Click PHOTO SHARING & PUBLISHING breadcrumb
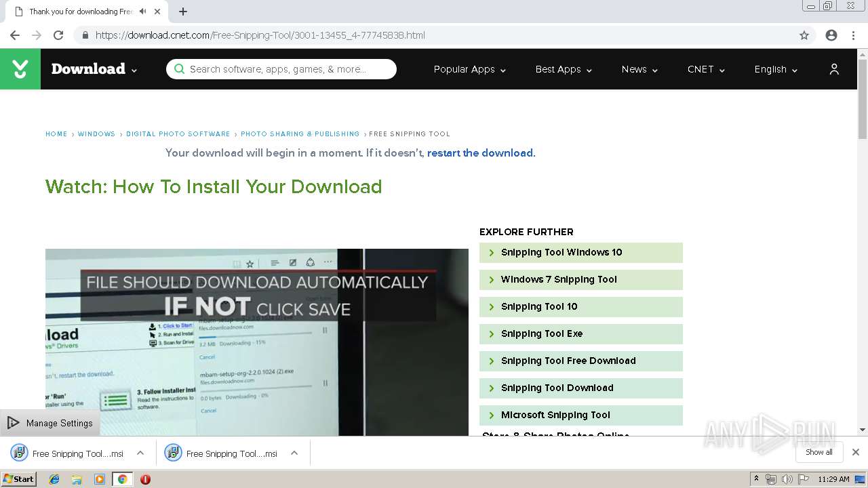This screenshot has height=488, width=868. 300,134
